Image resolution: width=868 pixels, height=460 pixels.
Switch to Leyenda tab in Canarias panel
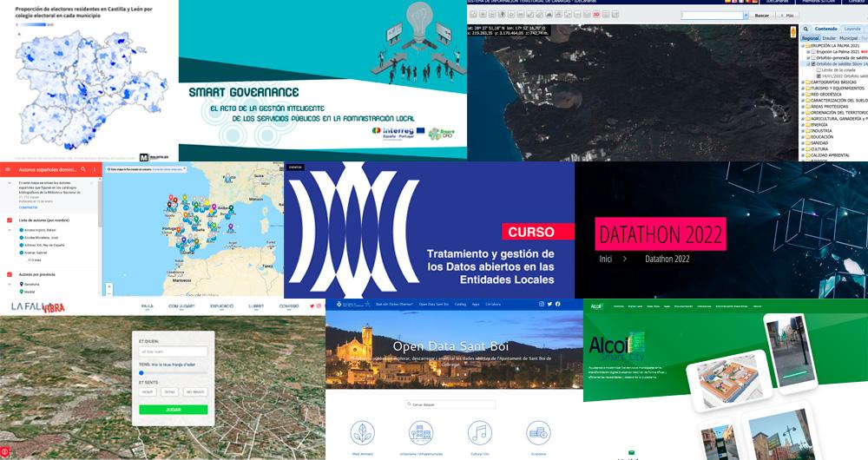click(852, 29)
